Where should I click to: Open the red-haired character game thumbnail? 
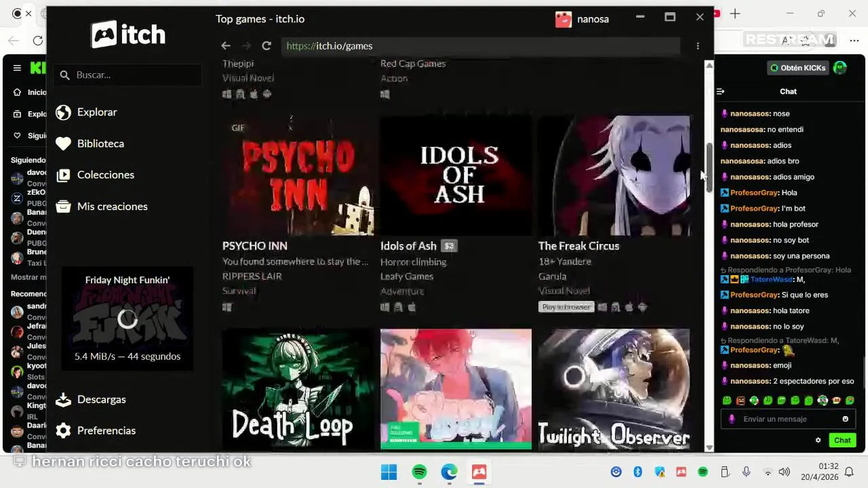click(456, 388)
